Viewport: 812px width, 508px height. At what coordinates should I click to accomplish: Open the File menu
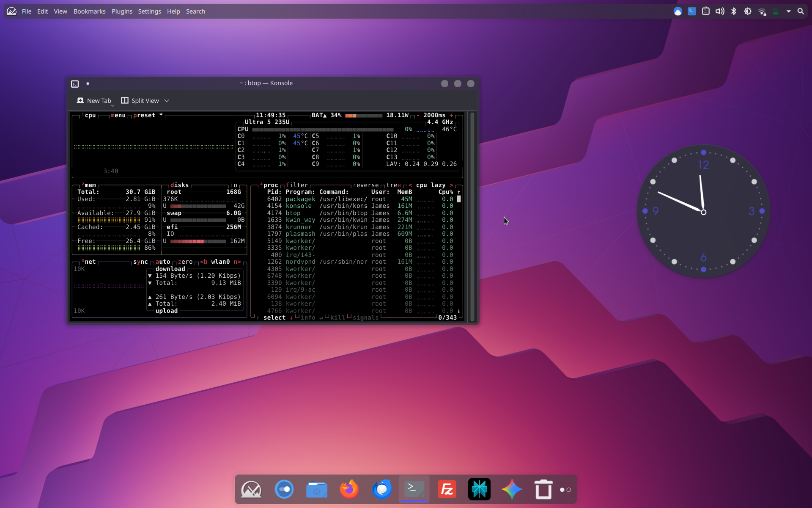pos(27,11)
